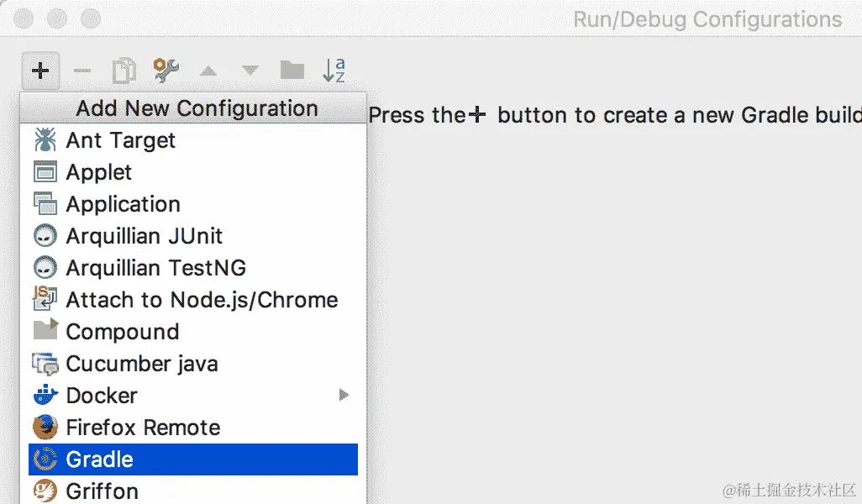862x504 pixels.
Task: Select Firefox Remote entry
Action: pyautogui.click(x=193, y=427)
